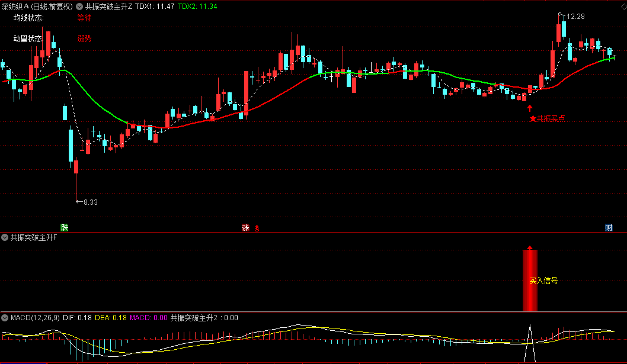Click the red 涨 marker icon
Image resolution: width=627 pixels, height=364 pixels.
(245, 227)
